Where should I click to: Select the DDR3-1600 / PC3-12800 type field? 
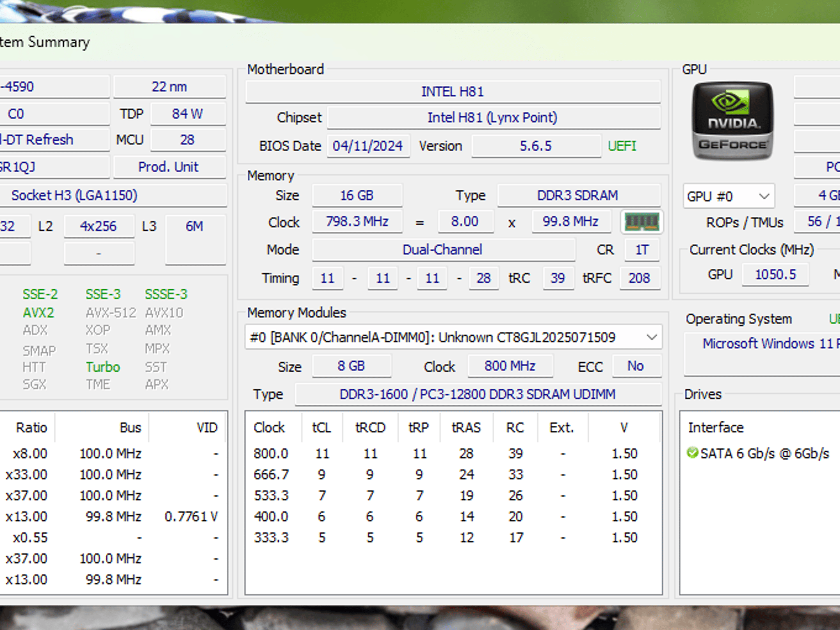click(478, 394)
